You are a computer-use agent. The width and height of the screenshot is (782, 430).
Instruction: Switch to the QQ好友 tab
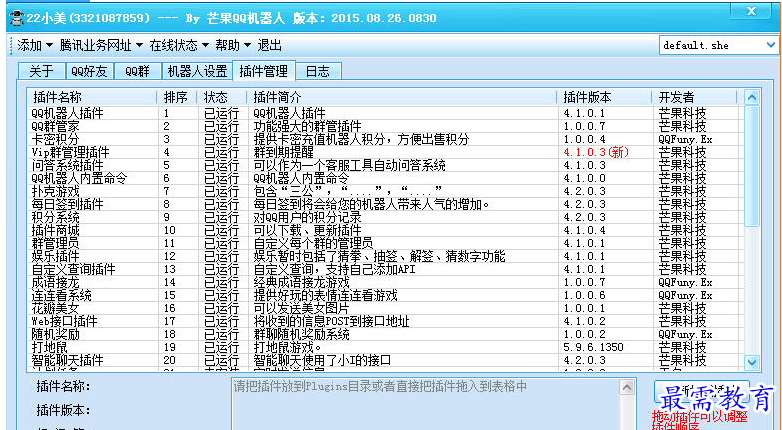coord(89,71)
